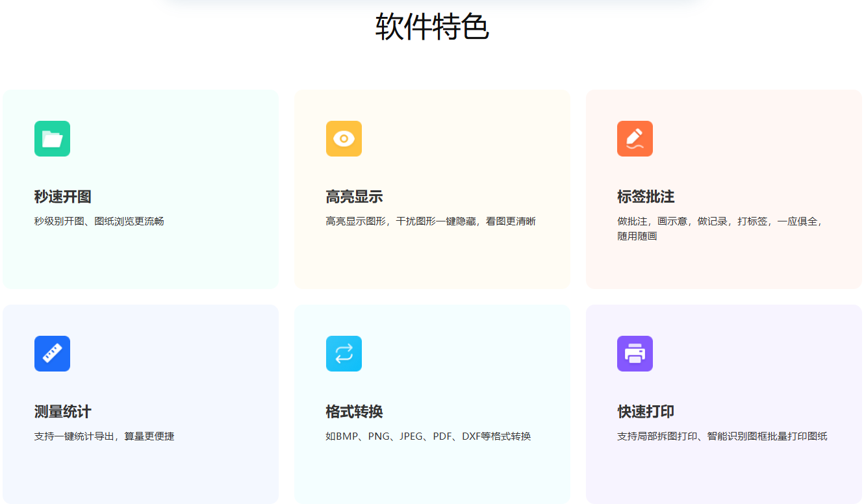Open the 秒速开图 feature heading

[63, 197]
